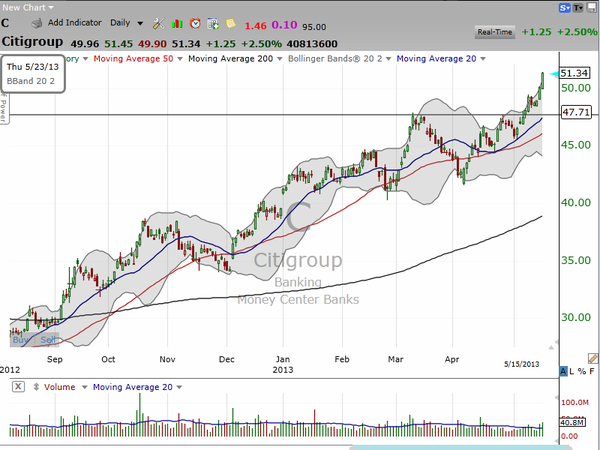Click the printer icon in the chart toolbar
The width and height of the screenshot is (600, 450).
click(37, 24)
